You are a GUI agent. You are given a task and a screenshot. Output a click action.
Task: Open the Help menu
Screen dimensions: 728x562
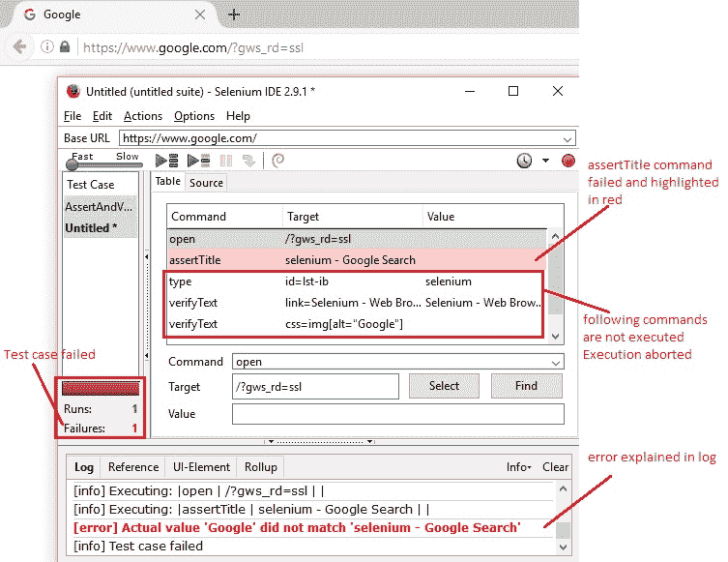tap(238, 116)
